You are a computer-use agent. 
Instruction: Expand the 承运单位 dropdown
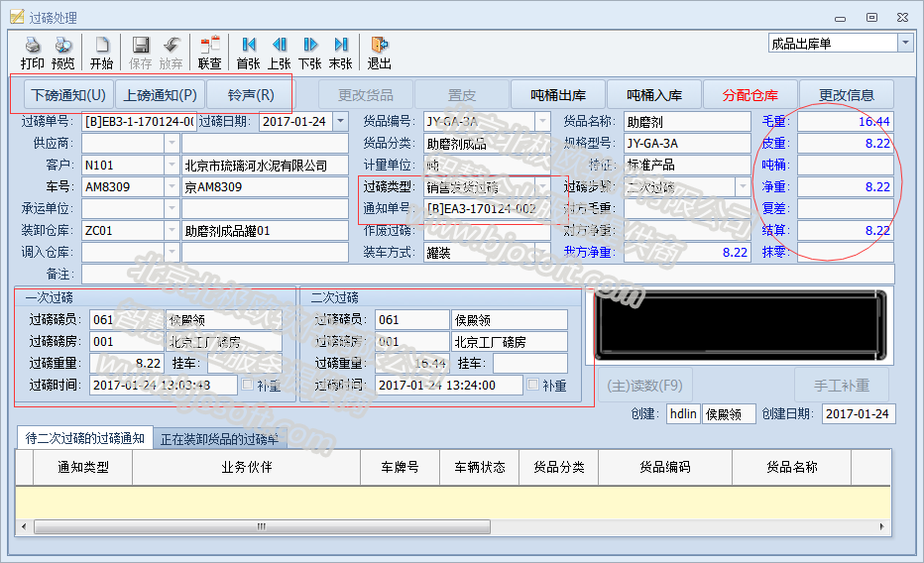(x=172, y=208)
